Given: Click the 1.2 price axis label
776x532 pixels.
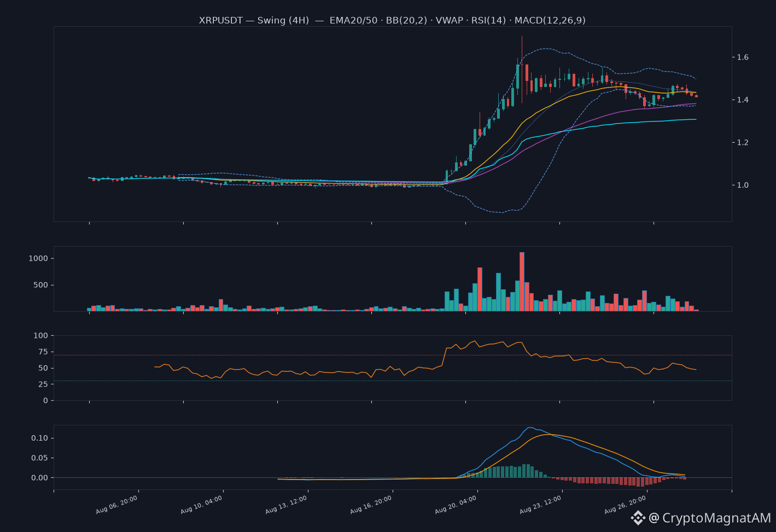Looking at the screenshot, I should coord(743,143).
